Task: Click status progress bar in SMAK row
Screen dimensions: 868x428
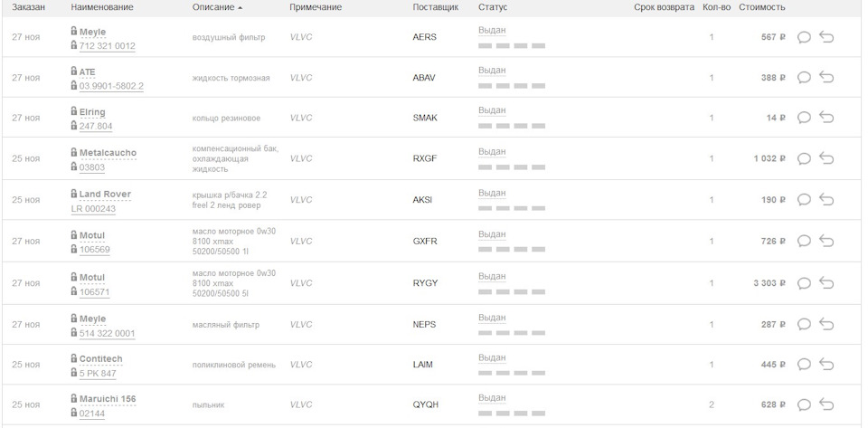Action: click(512, 127)
